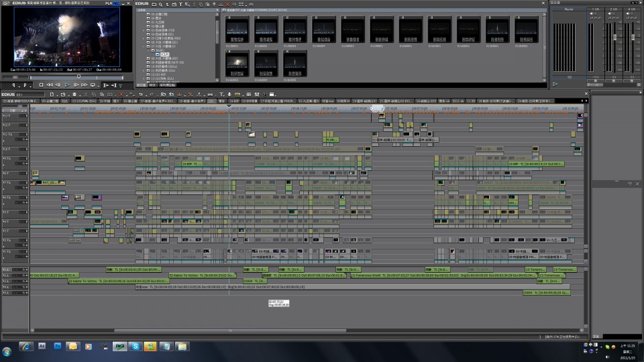Viewport: 644px width, 362px height.
Task: Select the first clip thumbnail in the bin
Action: click(237, 29)
